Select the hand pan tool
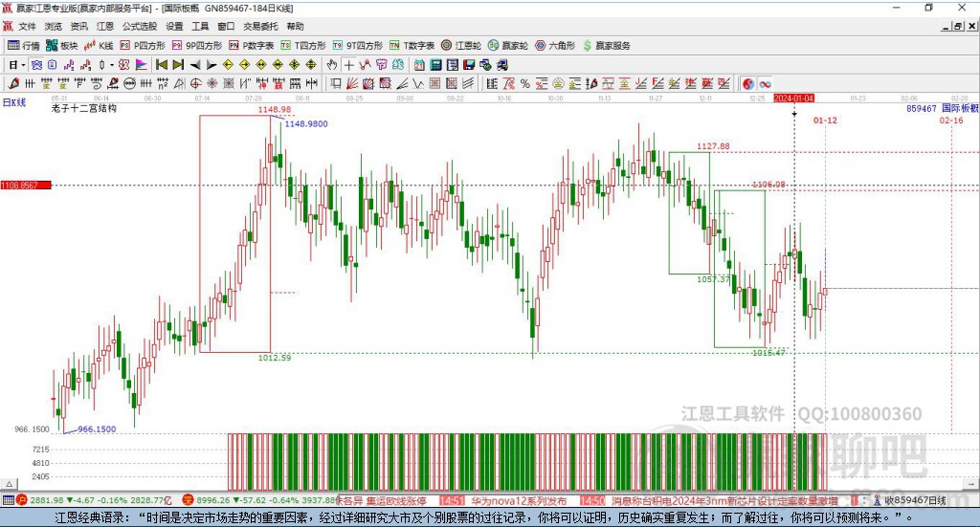980x527 pixels. pyautogui.click(x=332, y=64)
